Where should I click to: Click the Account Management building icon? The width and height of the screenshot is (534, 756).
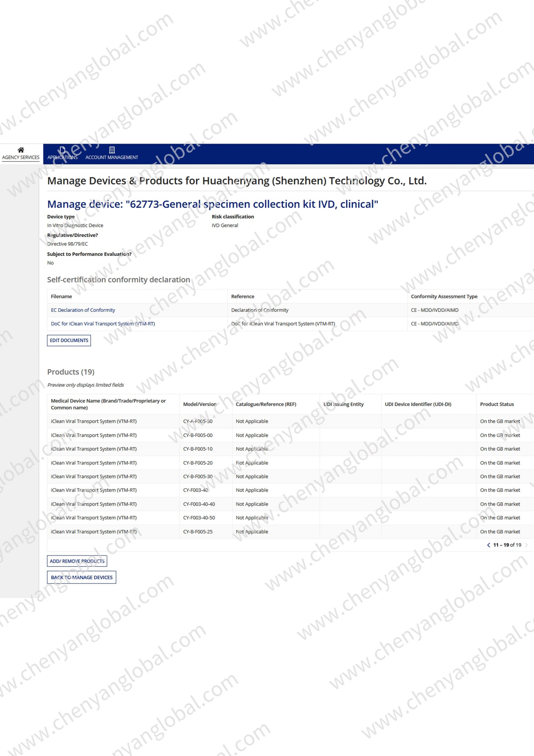pos(112,150)
